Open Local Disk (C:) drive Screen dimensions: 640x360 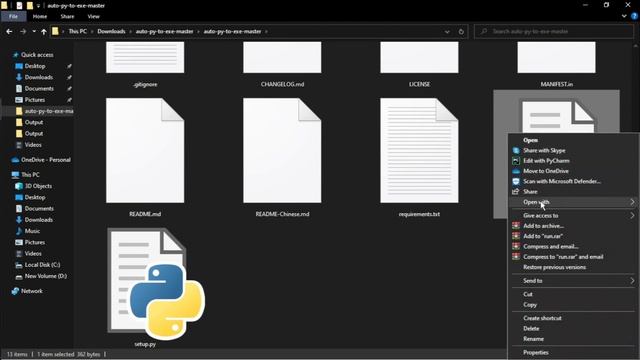click(x=42, y=265)
